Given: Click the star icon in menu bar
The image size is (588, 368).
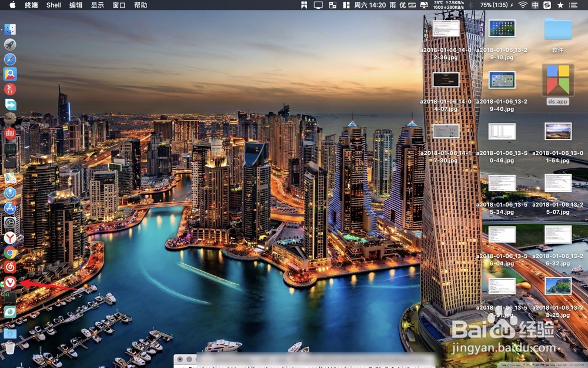Looking at the screenshot, I should [x=560, y=5].
